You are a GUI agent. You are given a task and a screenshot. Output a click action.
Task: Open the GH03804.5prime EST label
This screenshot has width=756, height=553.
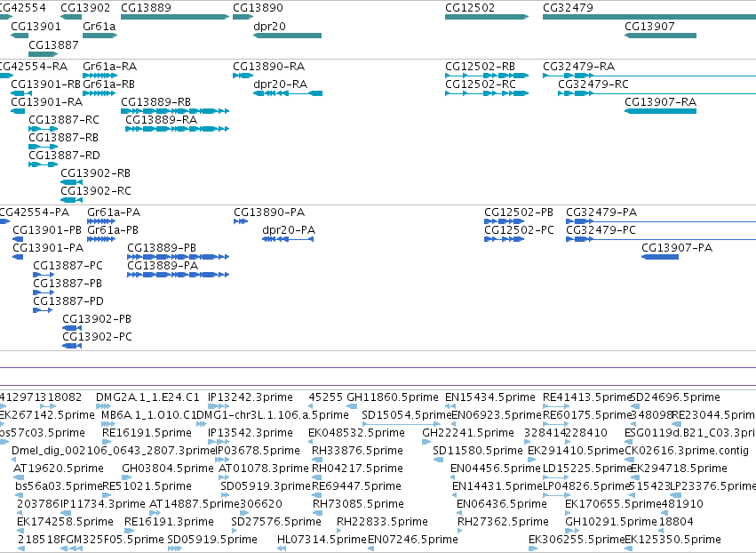pyautogui.click(x=168, y=468)
